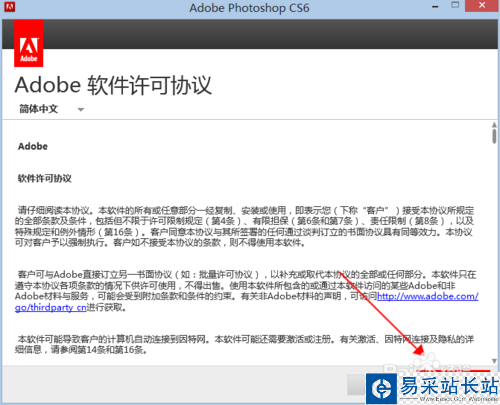The width and height of the screenshot is (500, 405).
Task: Open the adobe.com thirdparty_cn hyperlink
Action: [428, 296]
